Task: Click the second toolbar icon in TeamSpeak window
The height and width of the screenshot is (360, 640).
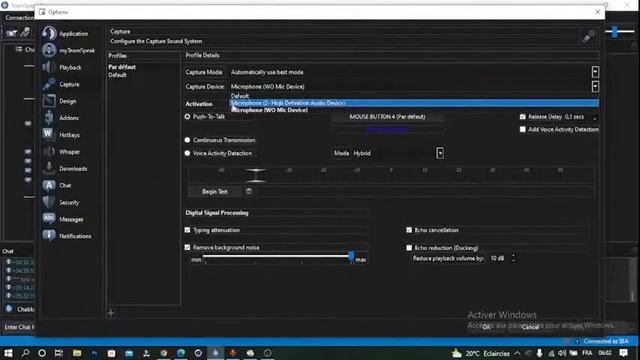Action: [x=25, y=32]
